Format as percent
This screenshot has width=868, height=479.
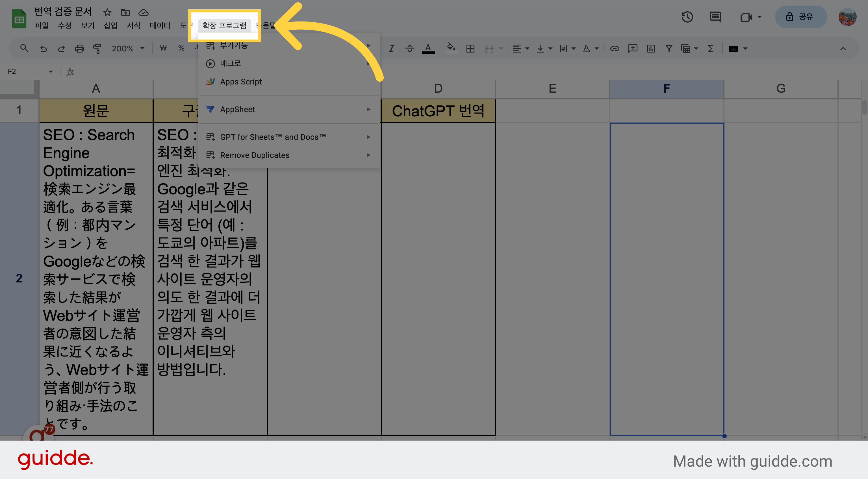[x=181, y=48]
